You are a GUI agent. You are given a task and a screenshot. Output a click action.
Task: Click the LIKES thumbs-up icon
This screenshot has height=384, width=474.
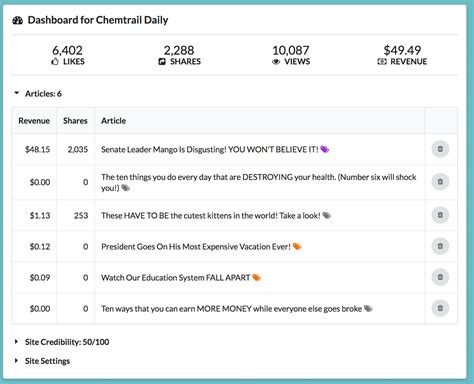[x=55, y=61]
